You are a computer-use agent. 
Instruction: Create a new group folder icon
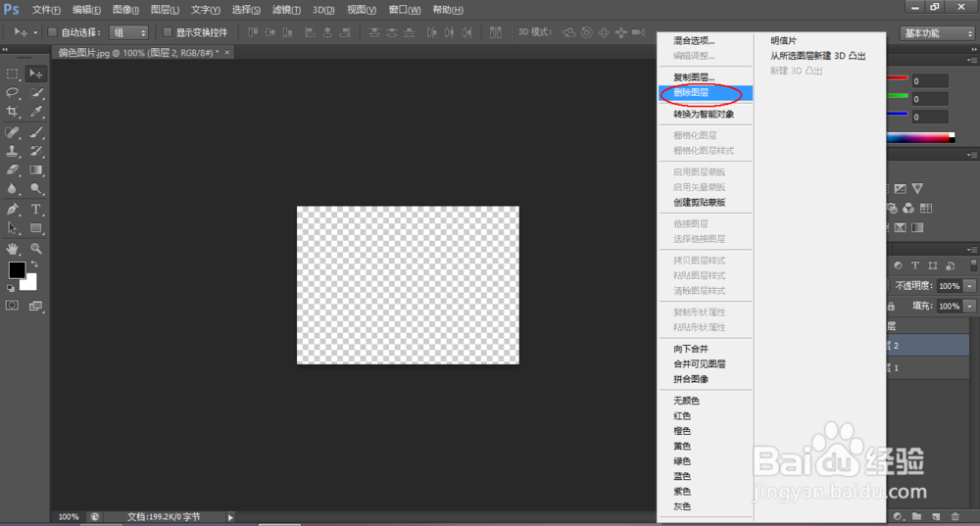tap(917, 516)
